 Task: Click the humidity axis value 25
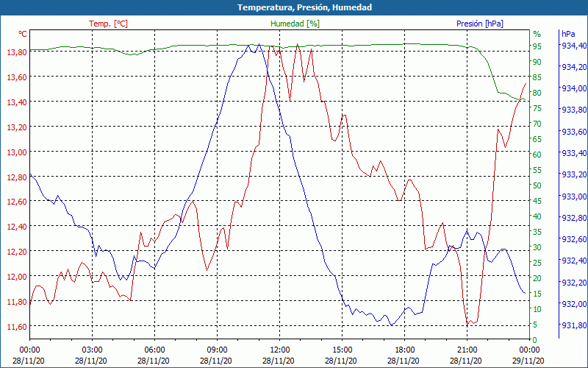pyautogui.click(x=537, y=263)
